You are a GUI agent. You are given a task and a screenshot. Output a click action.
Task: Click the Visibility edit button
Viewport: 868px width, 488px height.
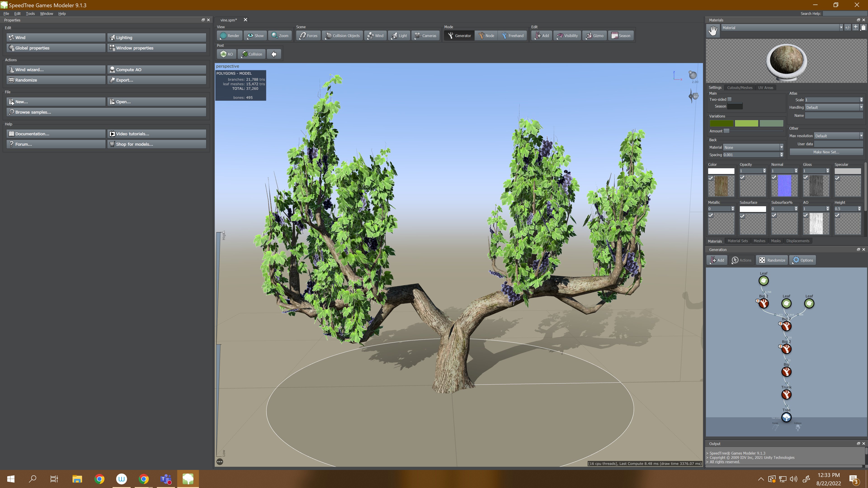[x=567, y=36]
